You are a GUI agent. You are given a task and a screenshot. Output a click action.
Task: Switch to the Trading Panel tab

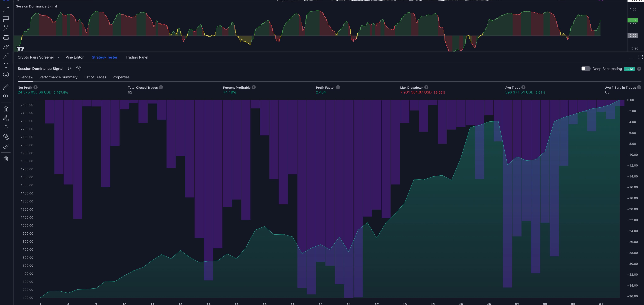pos(137,57)
